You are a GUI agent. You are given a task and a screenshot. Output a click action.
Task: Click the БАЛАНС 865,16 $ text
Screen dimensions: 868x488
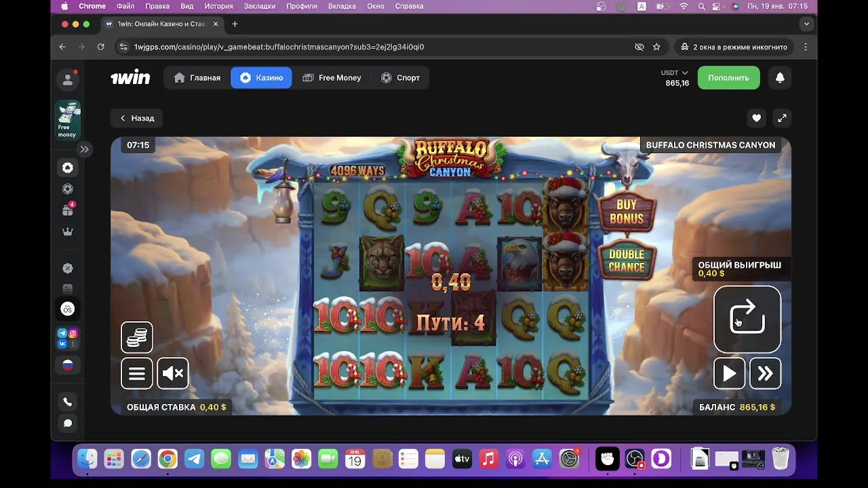[737, 407]
